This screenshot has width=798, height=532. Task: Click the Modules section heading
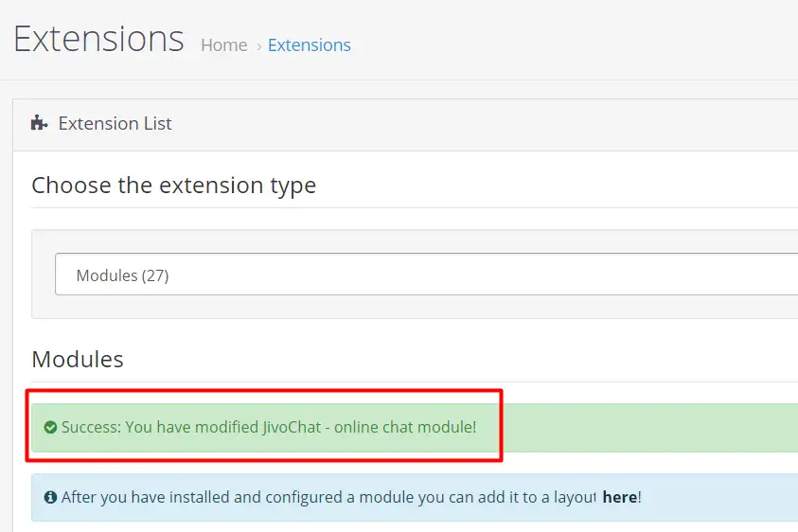coord(78,360)
